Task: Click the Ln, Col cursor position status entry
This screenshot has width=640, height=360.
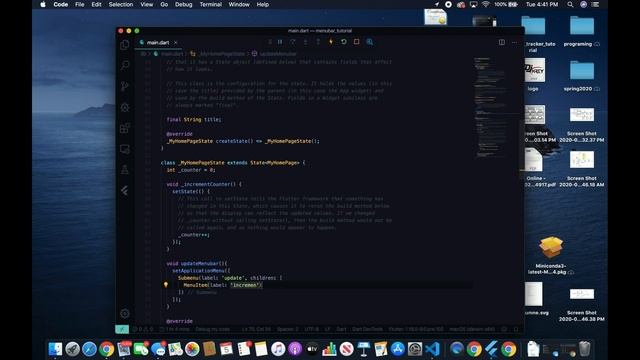Action: click(256, 329)
